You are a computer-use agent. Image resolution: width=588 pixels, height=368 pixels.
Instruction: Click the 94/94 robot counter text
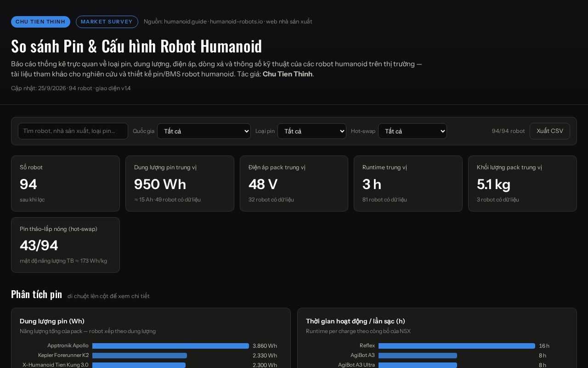[x=508, y=131]
